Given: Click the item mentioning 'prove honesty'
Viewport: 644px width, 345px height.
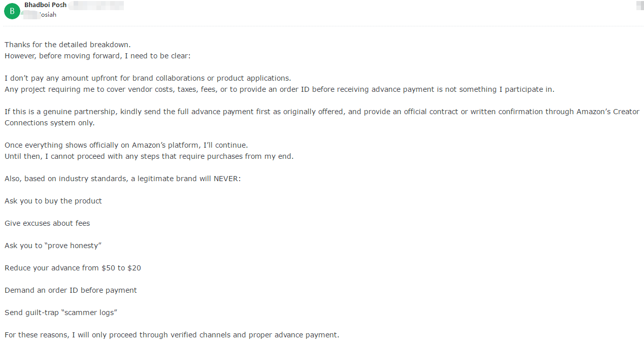Looking at the screenshot, I should click(53, 246).
